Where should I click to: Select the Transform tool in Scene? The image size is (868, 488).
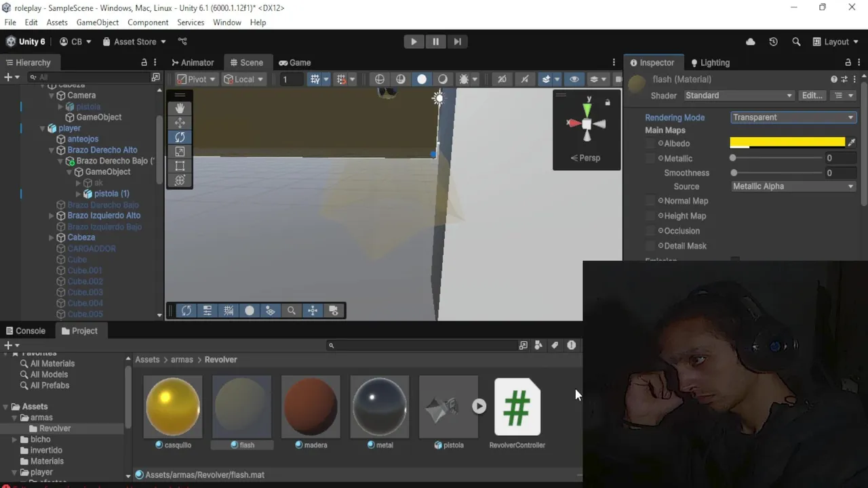point(180,180)
